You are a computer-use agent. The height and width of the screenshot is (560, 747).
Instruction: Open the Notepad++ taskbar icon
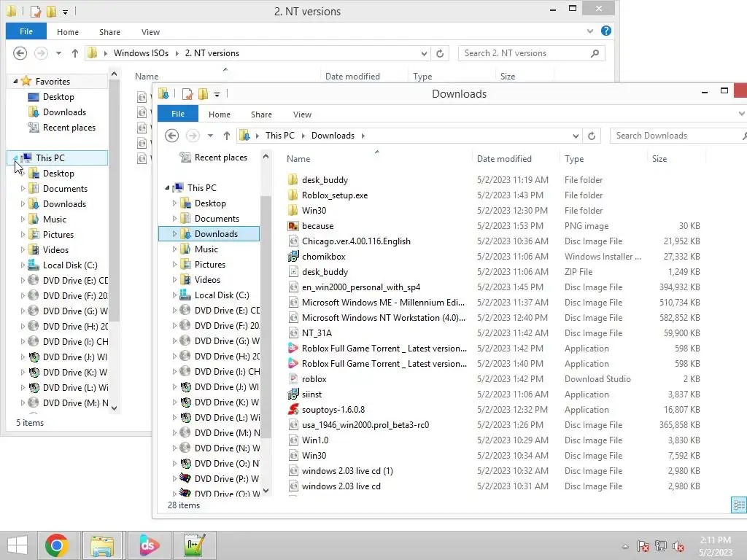(194, 545)
